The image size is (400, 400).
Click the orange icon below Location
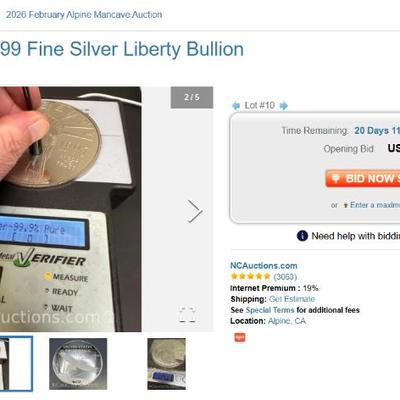click(x=240, y=337)
